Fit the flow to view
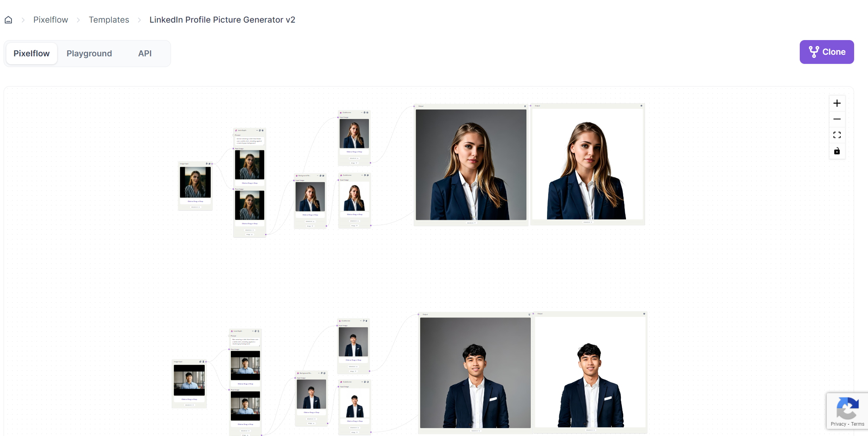The image size is (868, 436). [837, 135]
